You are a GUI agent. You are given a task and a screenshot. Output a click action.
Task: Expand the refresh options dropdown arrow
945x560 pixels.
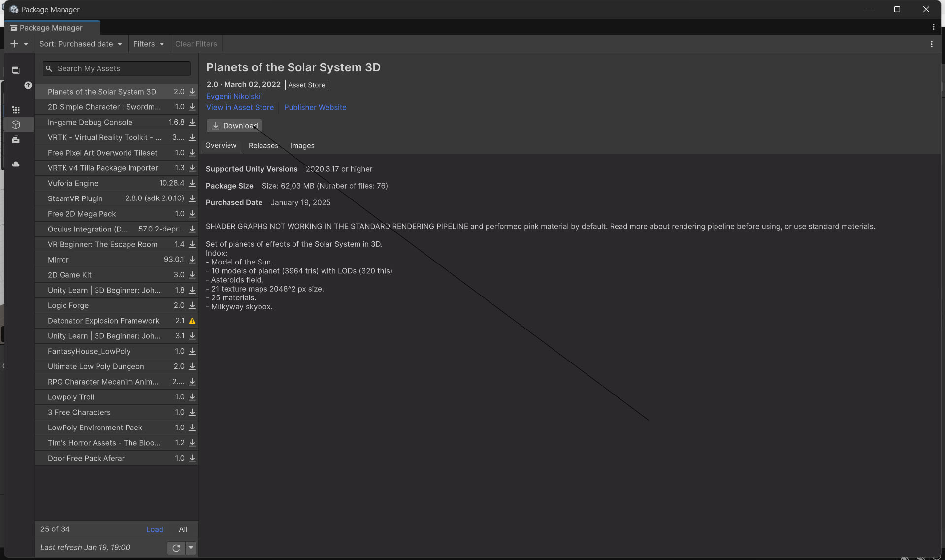[x=191, y=548]
